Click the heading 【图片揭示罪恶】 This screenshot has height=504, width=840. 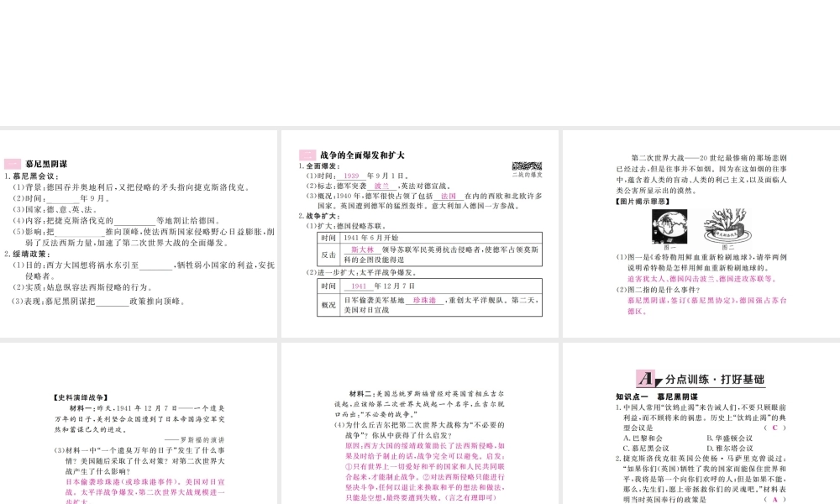click(x=643, y=202)
